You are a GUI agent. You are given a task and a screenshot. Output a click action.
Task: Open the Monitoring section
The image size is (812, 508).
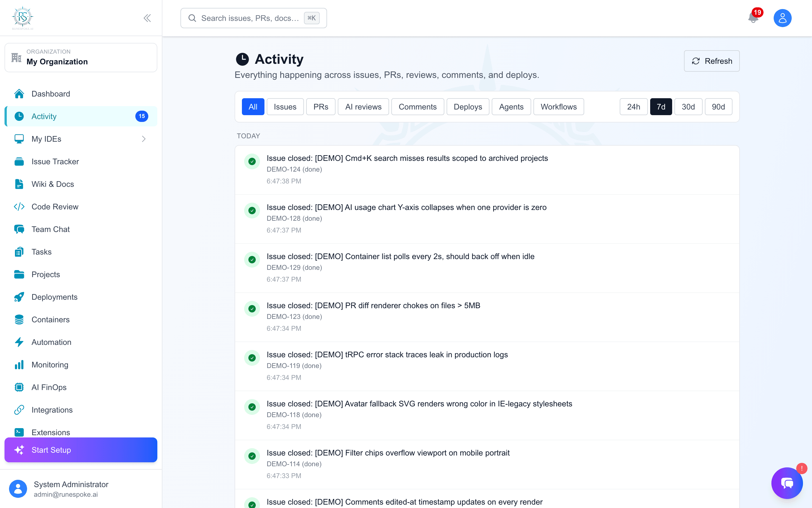point(81,365)
